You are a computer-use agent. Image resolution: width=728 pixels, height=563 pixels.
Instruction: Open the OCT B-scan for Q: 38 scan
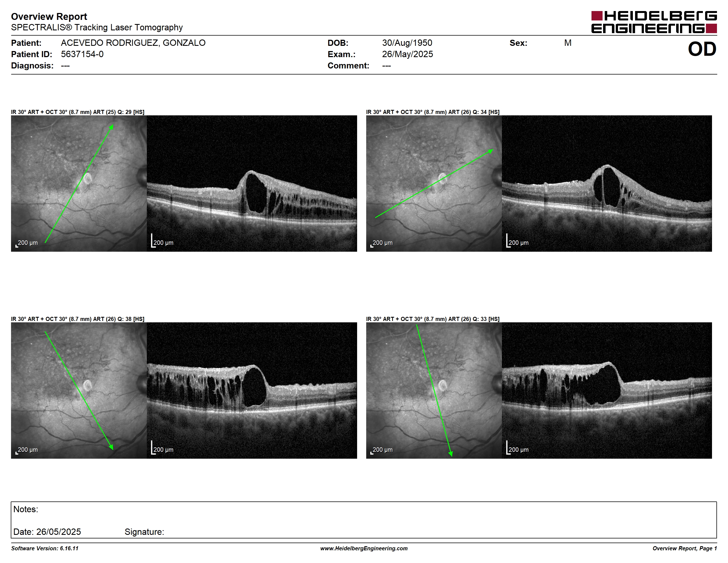pyautogui.click(x=252, y=390)
